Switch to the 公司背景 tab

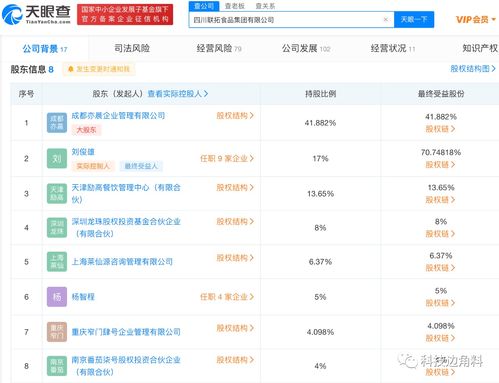45,49
